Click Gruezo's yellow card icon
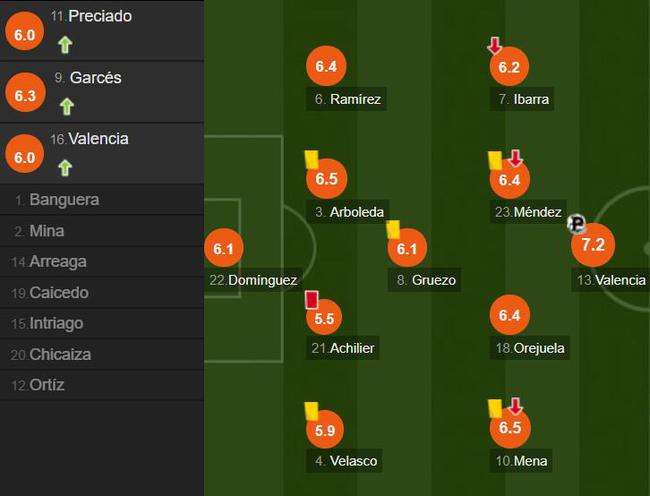This screenshot has width=650, height=496. pyautogui.click(x=393, y=230)
